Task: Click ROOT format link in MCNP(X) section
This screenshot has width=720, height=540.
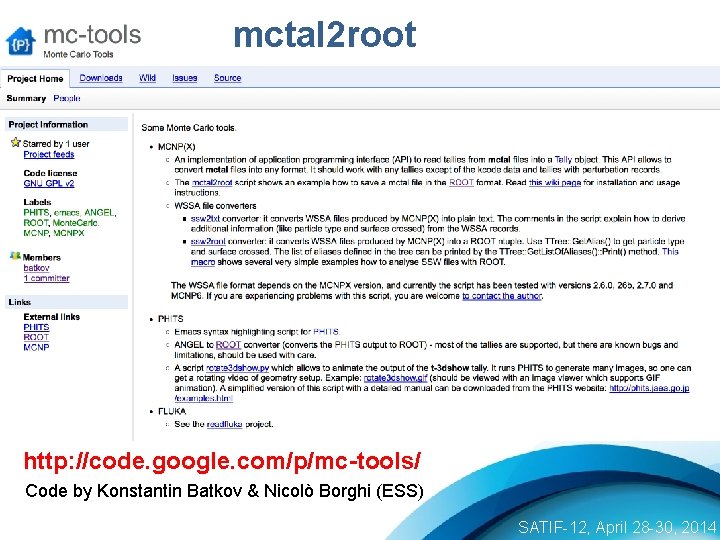Action: click(x=461, y=182)
